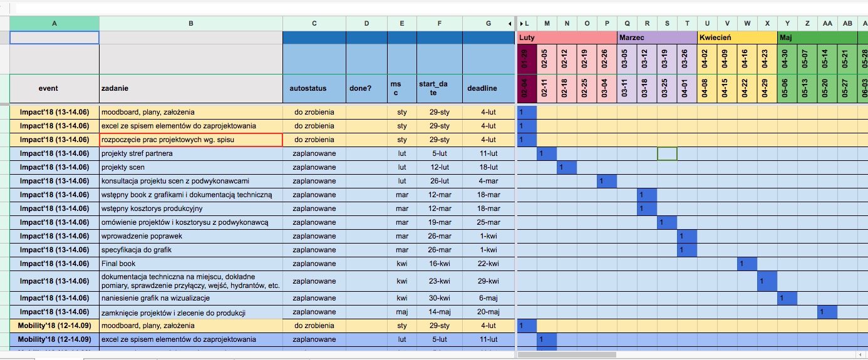Click the 'msc' header cell
The image size is (868, 360).
tap(402, 89)
